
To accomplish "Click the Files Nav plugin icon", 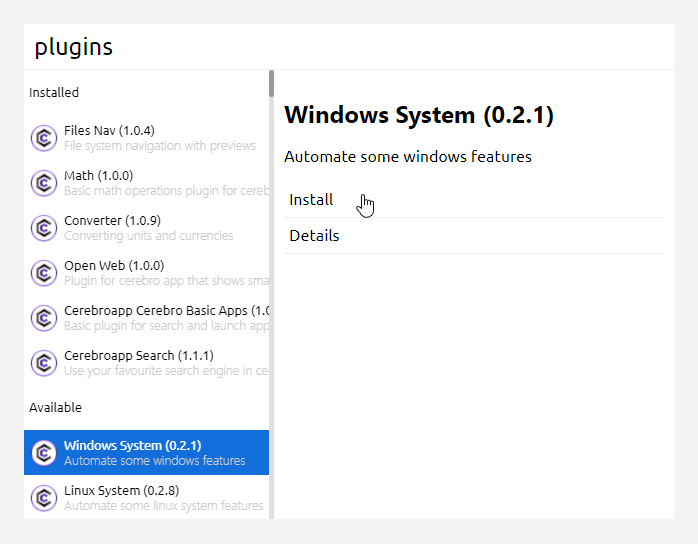I will click(44, 138).
